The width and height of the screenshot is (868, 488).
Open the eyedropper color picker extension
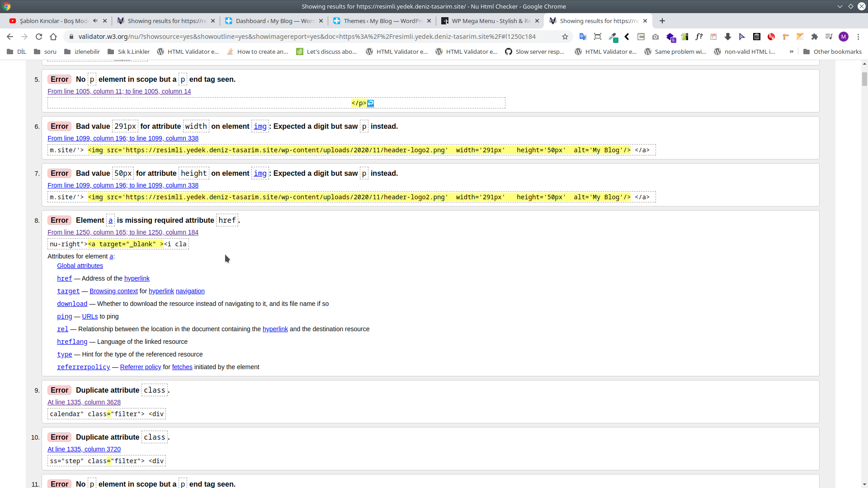pyautogui.click(x=613, y=37)
